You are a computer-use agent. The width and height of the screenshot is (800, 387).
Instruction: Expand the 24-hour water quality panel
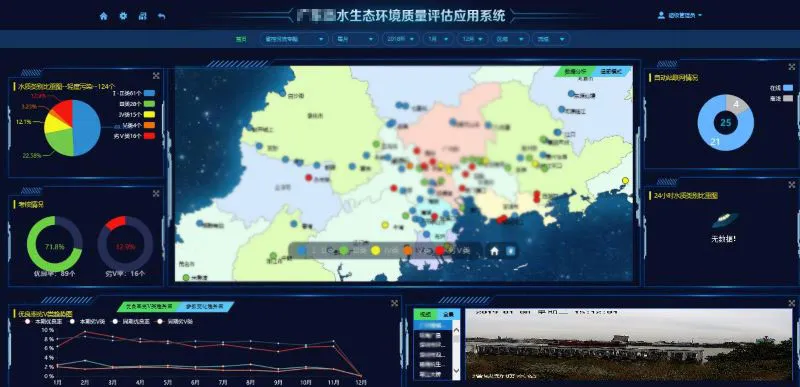(x=792, y=184)
